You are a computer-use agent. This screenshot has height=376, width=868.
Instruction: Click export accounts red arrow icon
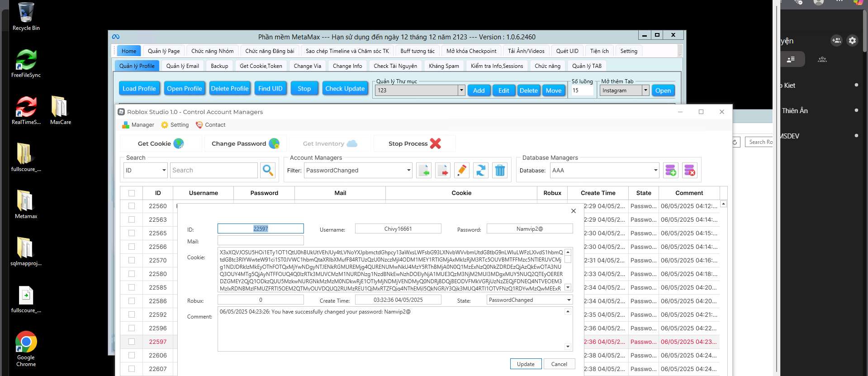point(443,170)
